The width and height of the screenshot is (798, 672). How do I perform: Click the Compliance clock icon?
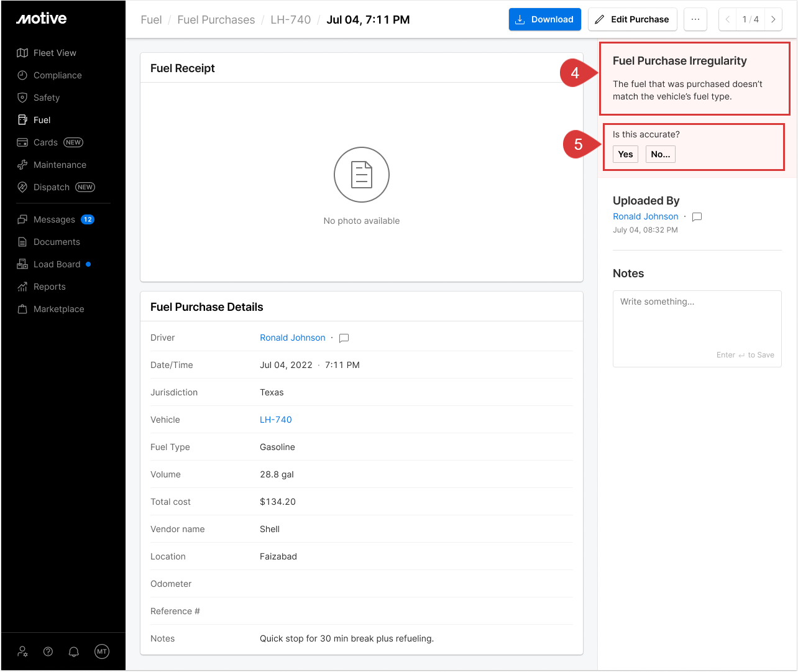[22, 75]
